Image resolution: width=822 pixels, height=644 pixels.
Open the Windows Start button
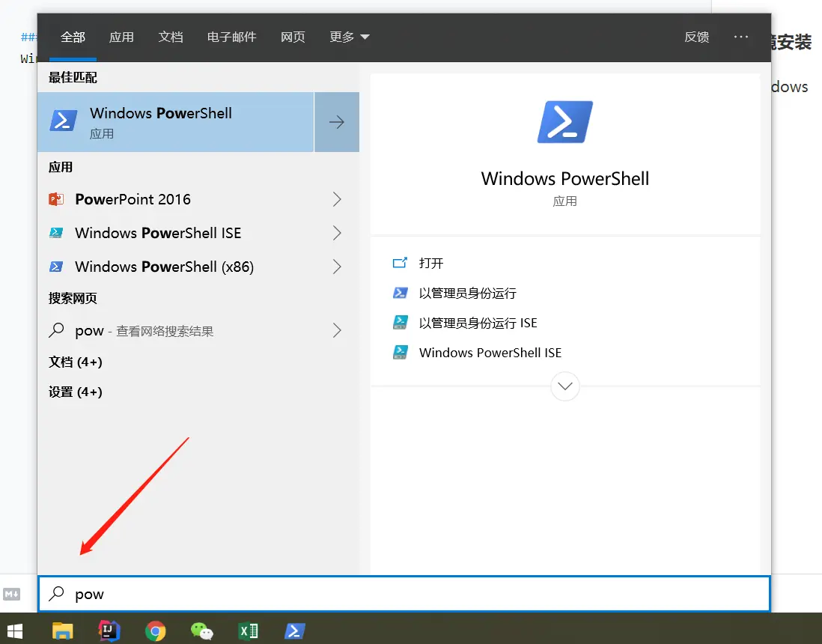click(15, 631)
